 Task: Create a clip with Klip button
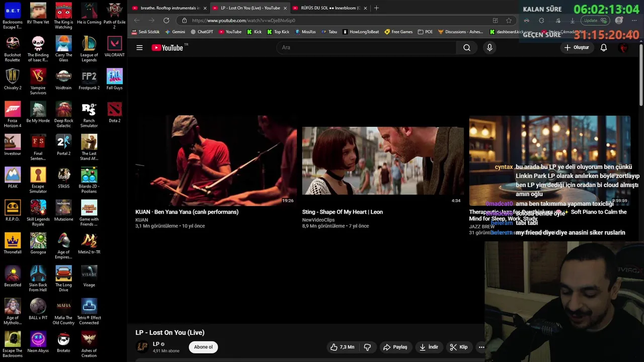(x=459, y=347)
